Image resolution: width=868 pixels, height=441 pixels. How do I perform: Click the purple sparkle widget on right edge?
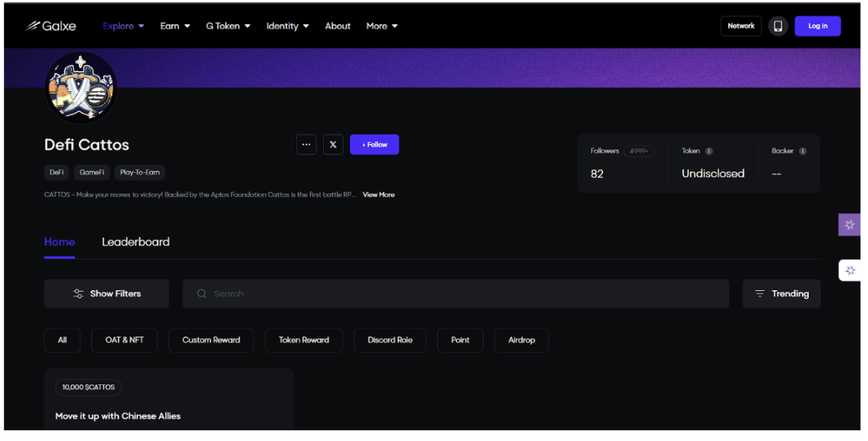849,225
